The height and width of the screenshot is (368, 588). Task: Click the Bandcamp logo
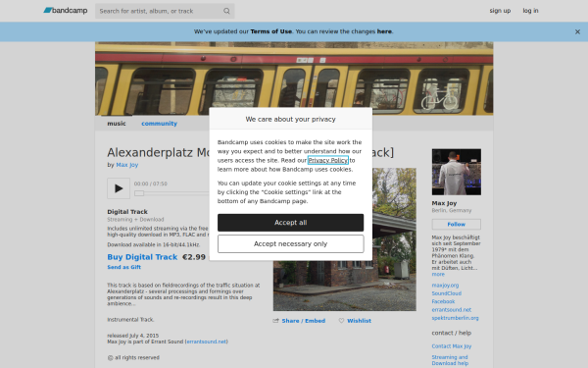click(66, 11)
